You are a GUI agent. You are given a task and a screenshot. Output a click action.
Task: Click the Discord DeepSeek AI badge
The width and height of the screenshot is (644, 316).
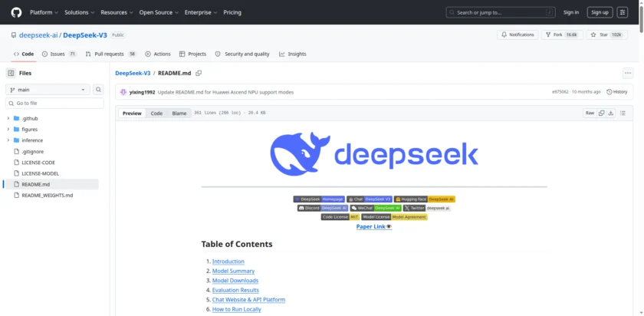tap(323, 208)
